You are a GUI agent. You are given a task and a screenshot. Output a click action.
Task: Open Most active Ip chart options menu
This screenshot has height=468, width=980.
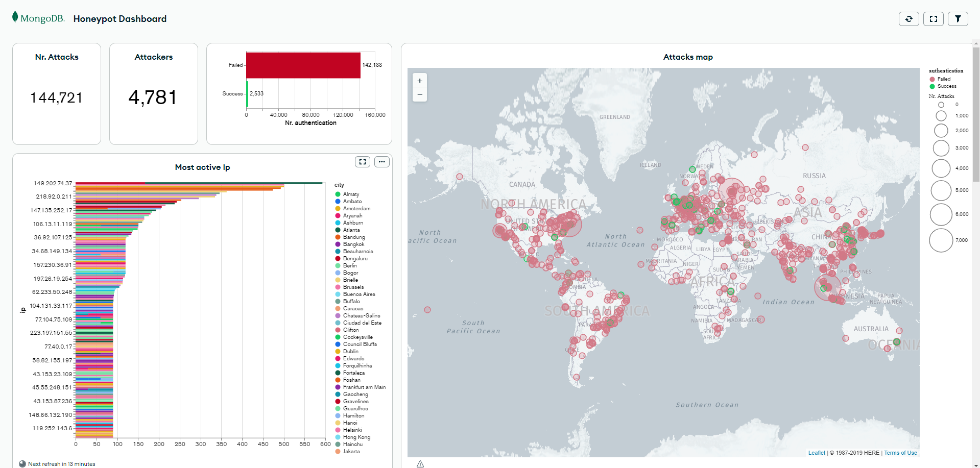(381, 162)
